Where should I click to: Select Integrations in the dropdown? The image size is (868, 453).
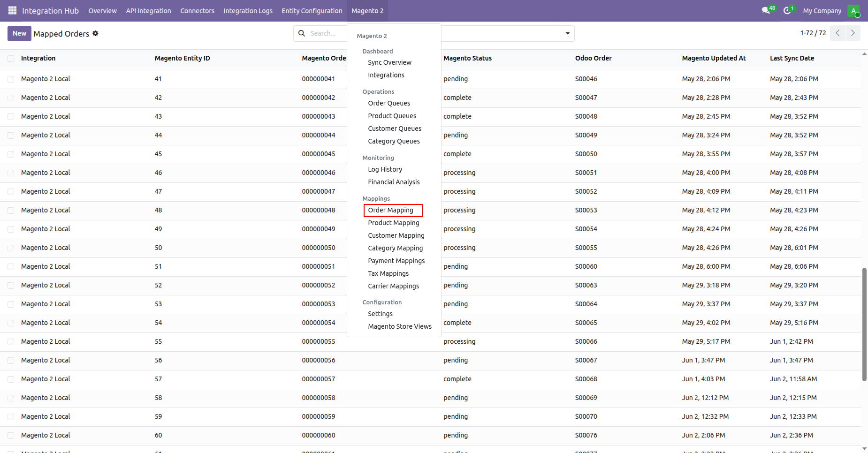(386, 75)
